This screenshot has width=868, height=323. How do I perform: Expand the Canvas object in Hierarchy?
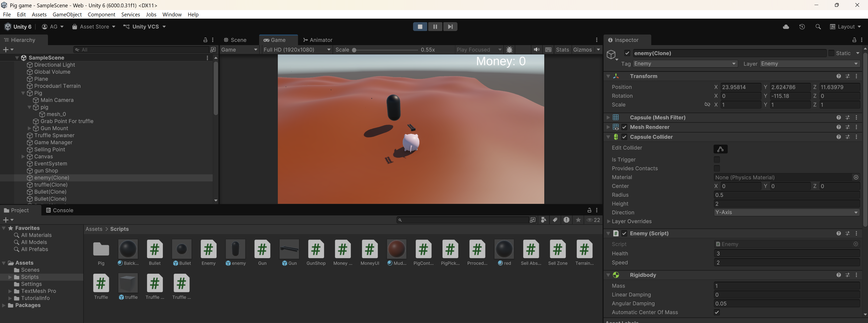click(23, 156)
